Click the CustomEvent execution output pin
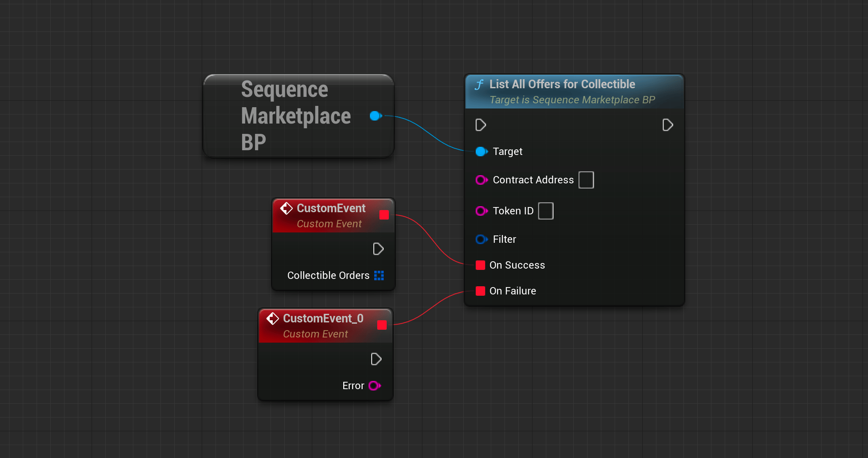Image resolution: width=868 pixels, height=458 pixels. 378,249
